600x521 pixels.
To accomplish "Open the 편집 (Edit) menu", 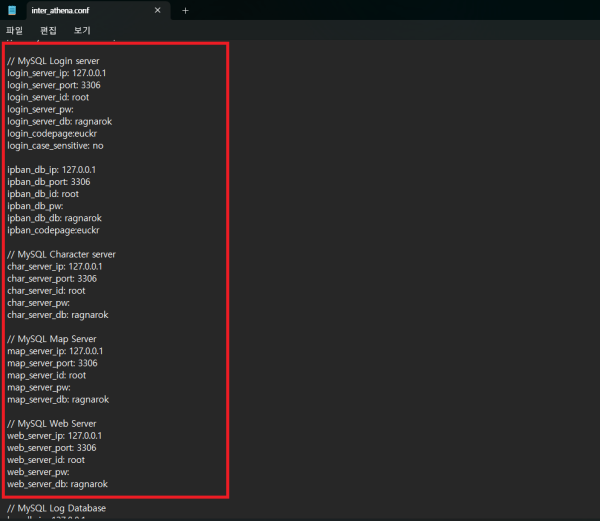I will (x=48, y=31).
